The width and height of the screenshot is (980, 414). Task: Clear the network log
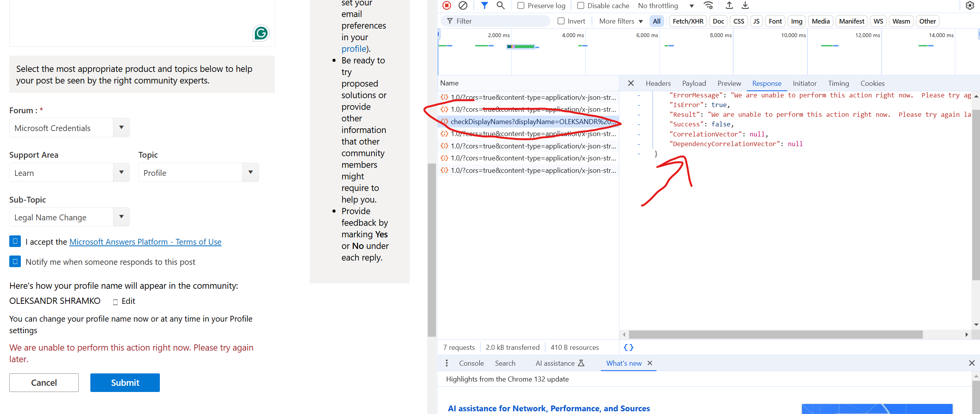[463, 5]
